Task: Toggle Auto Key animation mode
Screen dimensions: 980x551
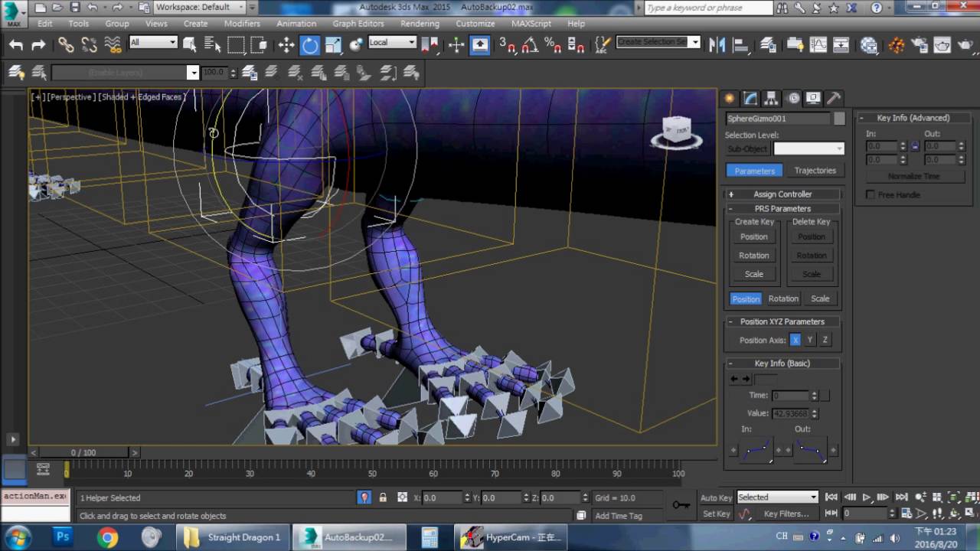Action: [717, 497]
